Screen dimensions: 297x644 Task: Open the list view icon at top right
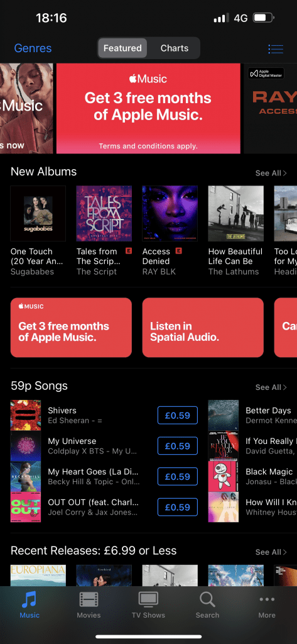tap(276, 49)
